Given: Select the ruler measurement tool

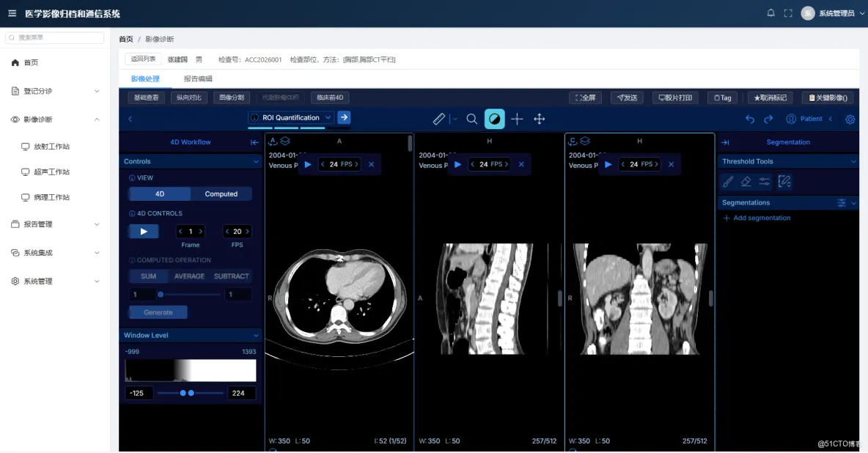Looking at the screenshot, I should (x=438, y=119).
